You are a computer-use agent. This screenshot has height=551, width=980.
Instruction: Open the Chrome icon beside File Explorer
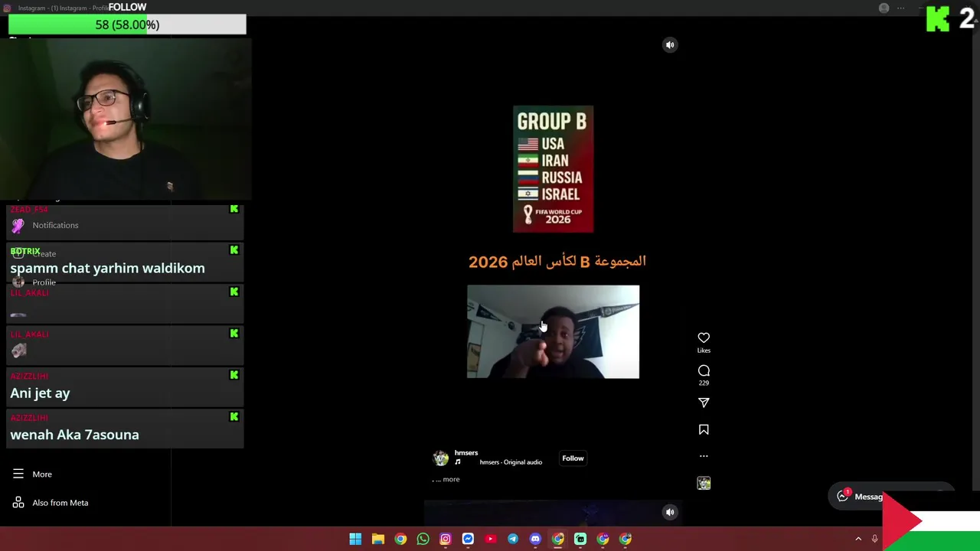[x=400, y=539]
